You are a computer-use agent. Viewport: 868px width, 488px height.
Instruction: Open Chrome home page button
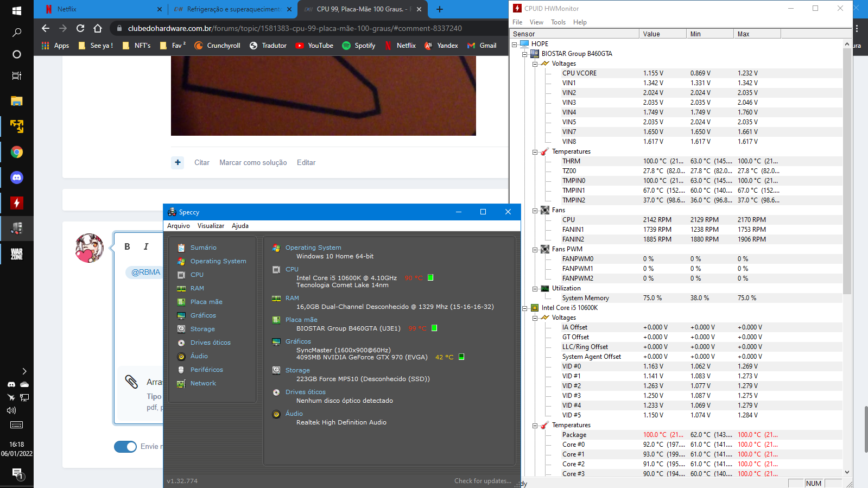(98, 28)
